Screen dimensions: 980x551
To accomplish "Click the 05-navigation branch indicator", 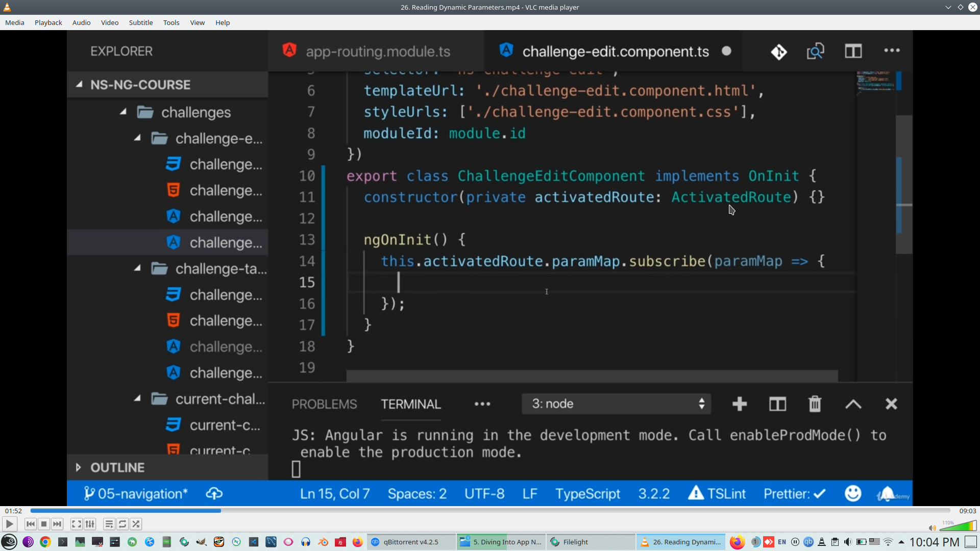I will (x=136, y=494).
